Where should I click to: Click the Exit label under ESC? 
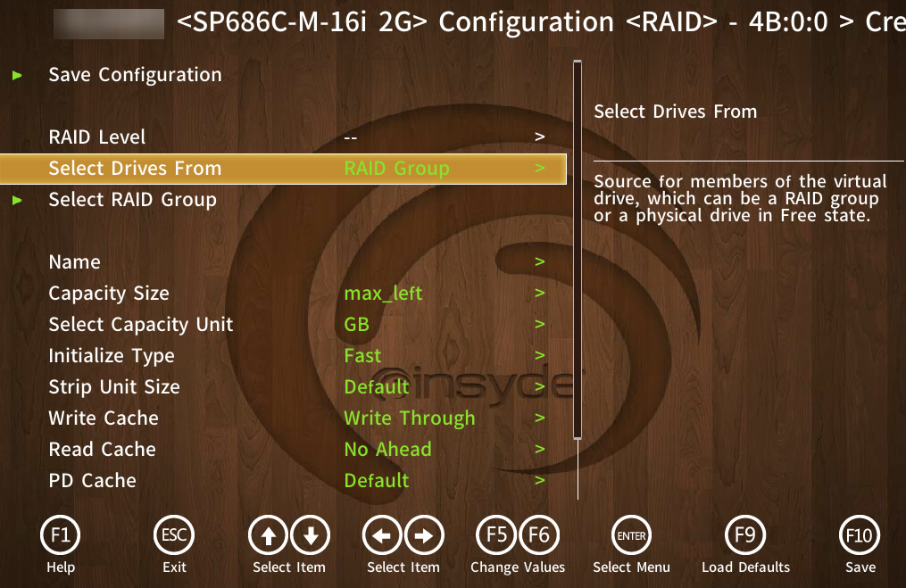pos(174,567)
